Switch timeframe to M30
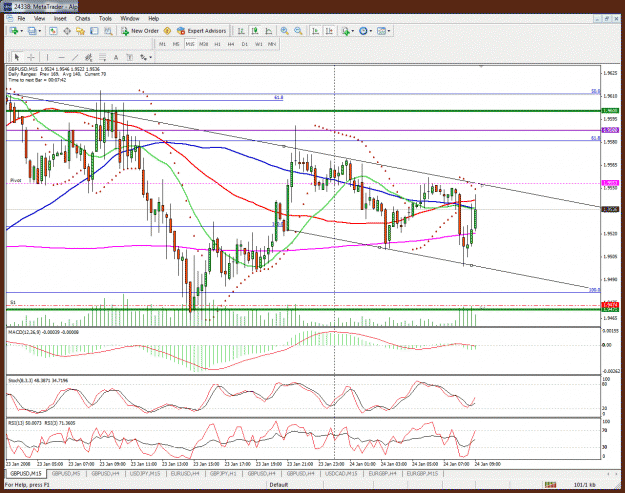 click(x=204, y=44)
